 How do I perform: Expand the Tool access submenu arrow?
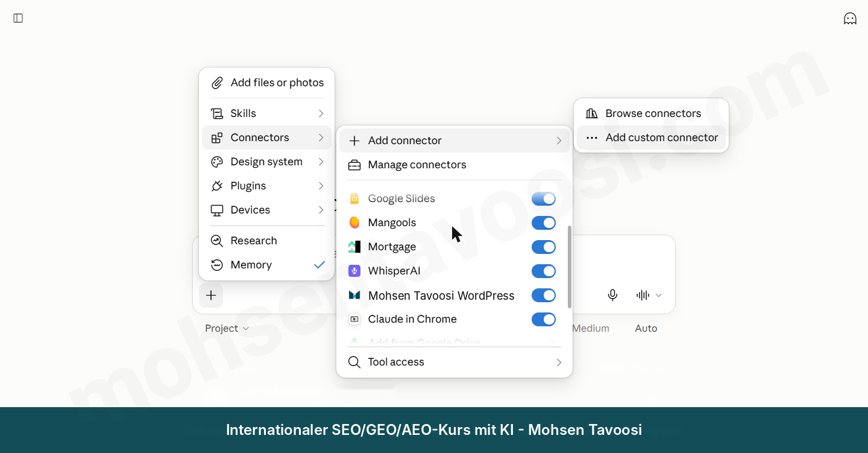coord(559,362)
